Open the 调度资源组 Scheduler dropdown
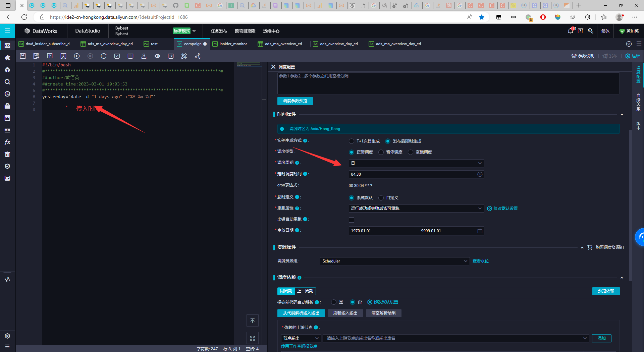Viewport: 644px width, 352px height. click(x=395, y=261)
